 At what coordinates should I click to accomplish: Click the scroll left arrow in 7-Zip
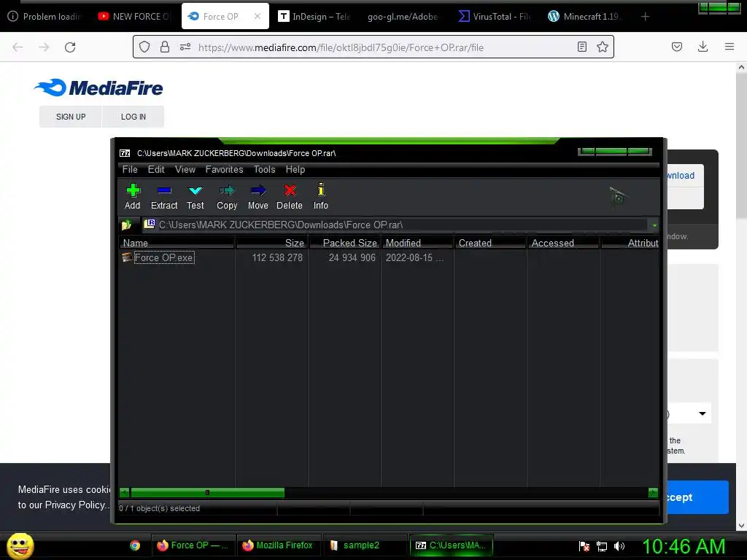124,493
